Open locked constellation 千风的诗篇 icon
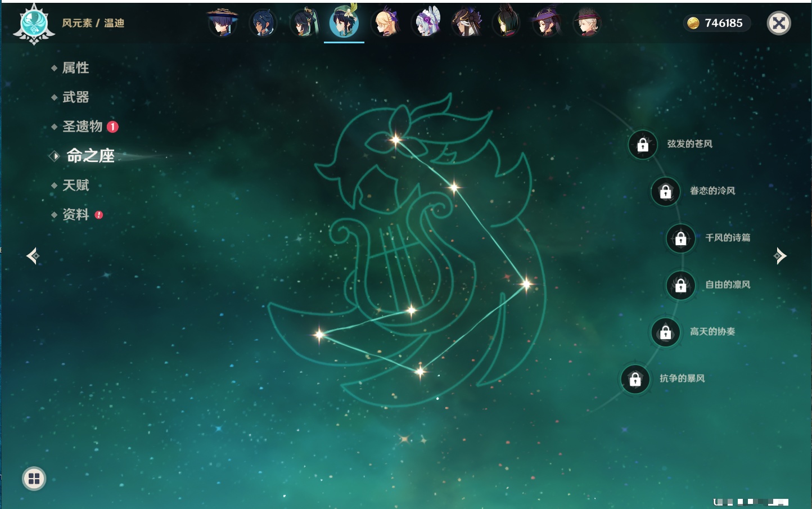The width and height of the screenshot is (812, 509). 681,238
